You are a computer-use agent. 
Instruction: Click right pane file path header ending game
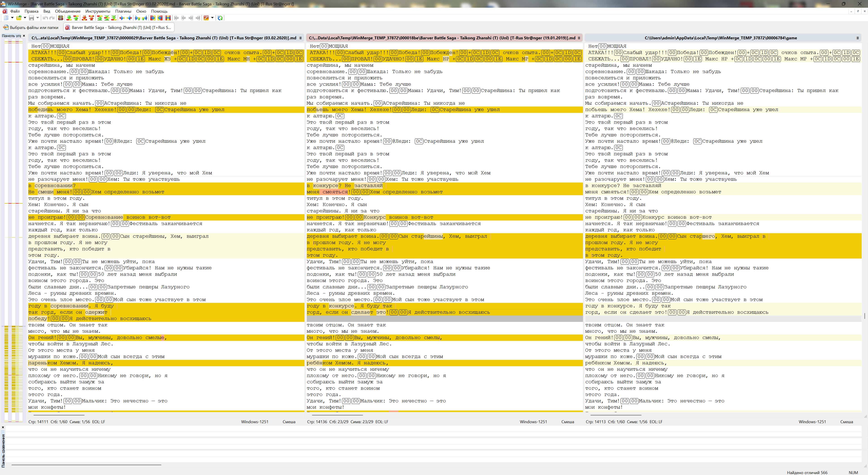[721, 38]
